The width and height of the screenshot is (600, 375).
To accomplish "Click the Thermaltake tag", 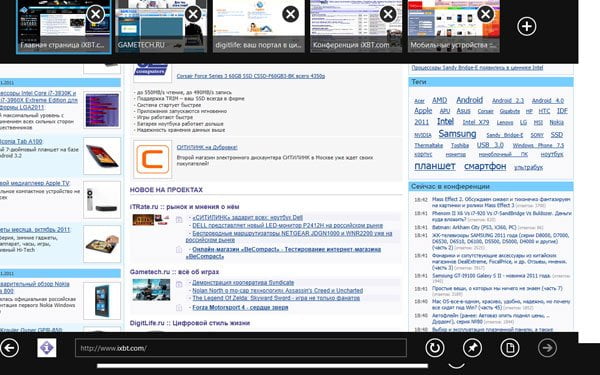I will click(428, 146).
